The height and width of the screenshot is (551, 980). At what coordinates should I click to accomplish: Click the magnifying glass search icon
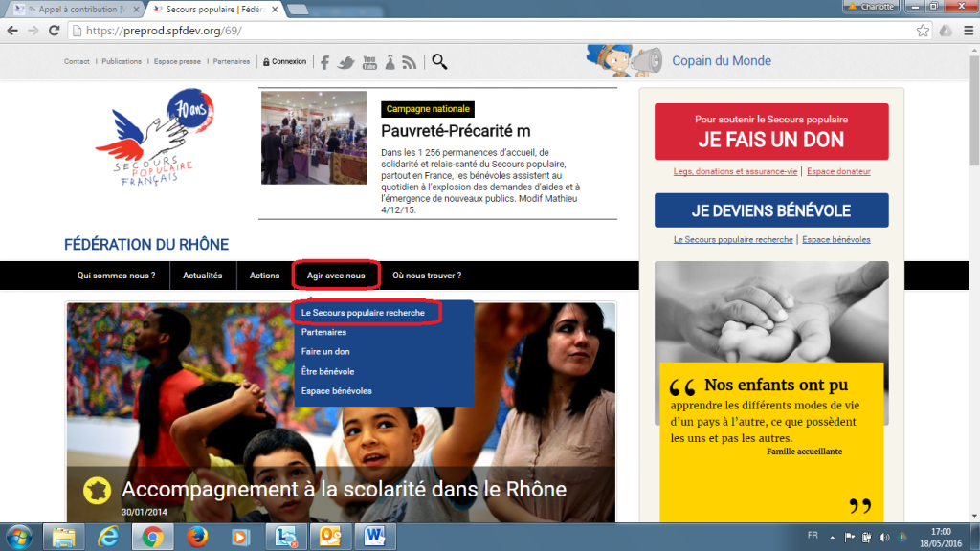point(439,62)
